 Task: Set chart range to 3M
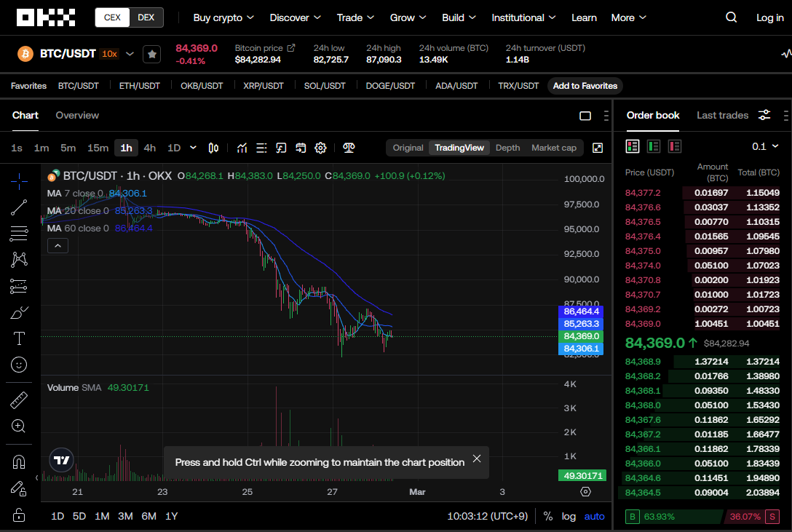(125, 516)
